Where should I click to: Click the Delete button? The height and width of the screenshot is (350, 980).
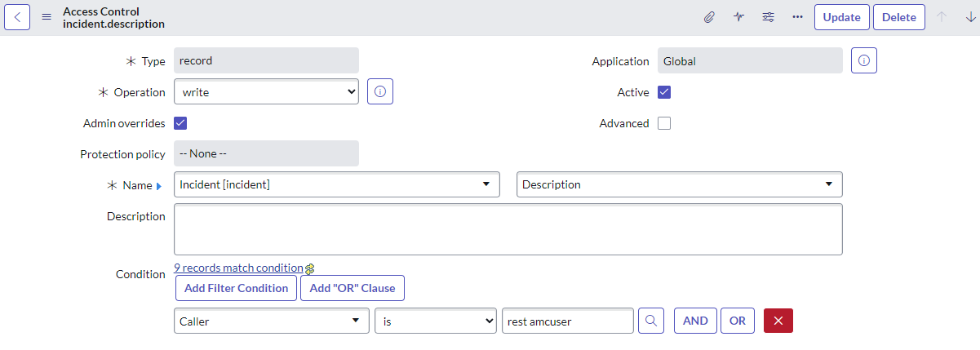coord(898,17)
